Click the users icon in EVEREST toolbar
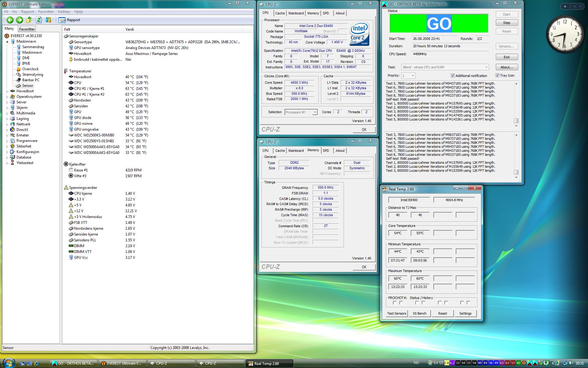This screenshot has width=588, height=368. (x=48, y=20)
